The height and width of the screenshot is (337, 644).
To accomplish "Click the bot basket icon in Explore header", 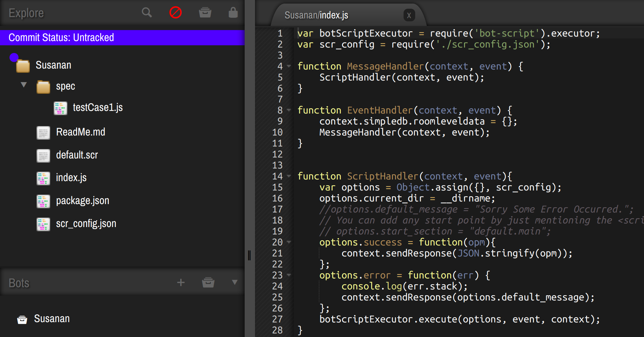I will tap(205, 13).
